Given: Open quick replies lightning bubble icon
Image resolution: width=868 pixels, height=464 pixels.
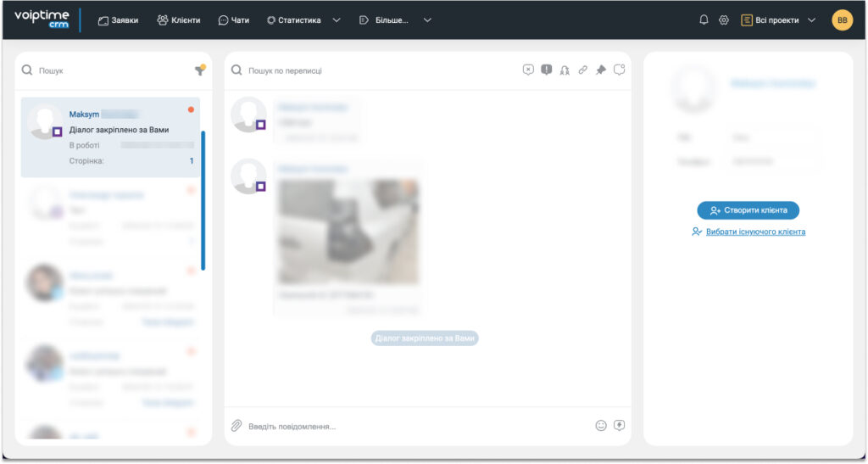Looking at the screenshot, I should pyautogui.click(x=620, y=426).
